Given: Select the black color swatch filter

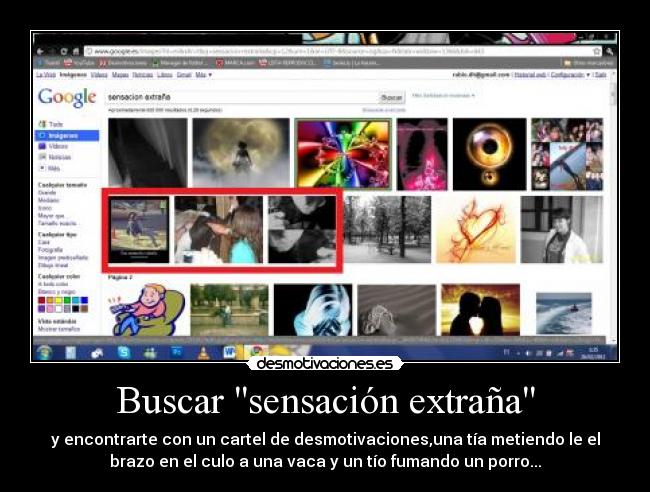Looking at the screenshot, I should [76, 309].
